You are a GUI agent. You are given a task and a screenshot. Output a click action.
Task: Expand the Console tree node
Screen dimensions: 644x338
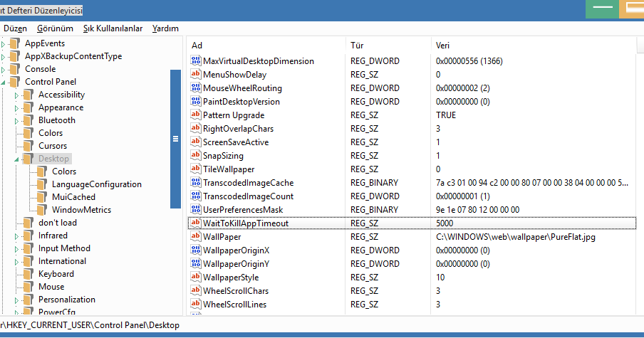pos(4,69)
